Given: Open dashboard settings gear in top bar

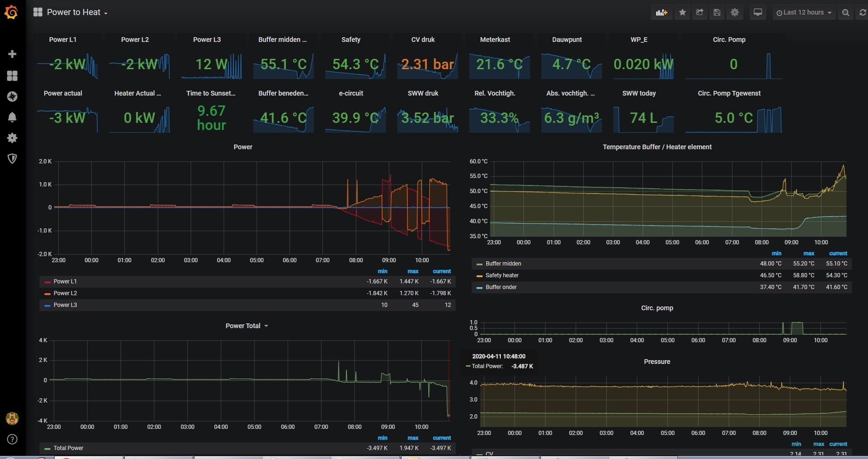Looking at the screenshot, I should [x=735, y=13].
